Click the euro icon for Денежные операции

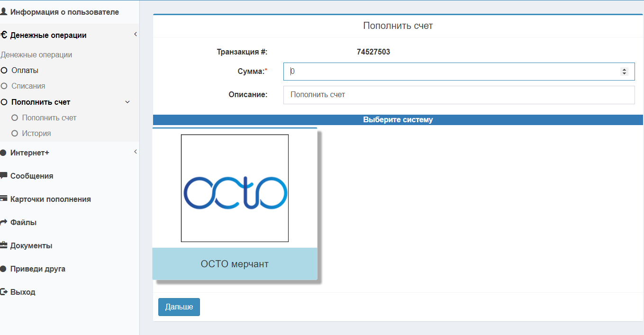tap(4, 35)
